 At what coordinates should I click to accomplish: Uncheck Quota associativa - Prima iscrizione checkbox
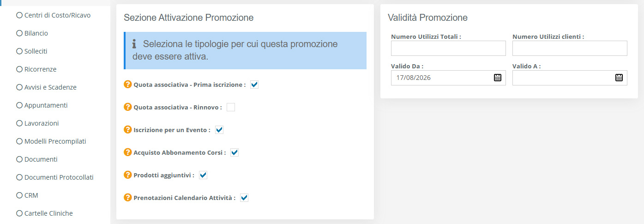click(254, 85)
